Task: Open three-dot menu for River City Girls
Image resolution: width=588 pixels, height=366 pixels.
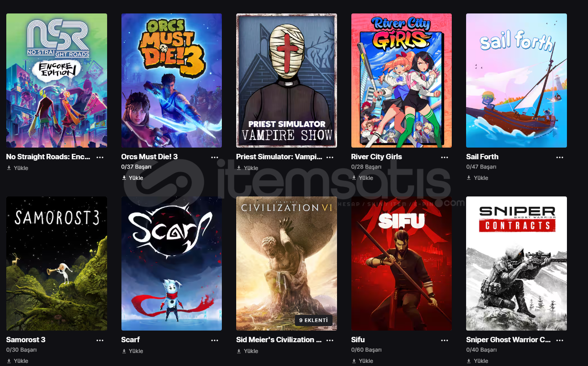Action: (445, 157)
